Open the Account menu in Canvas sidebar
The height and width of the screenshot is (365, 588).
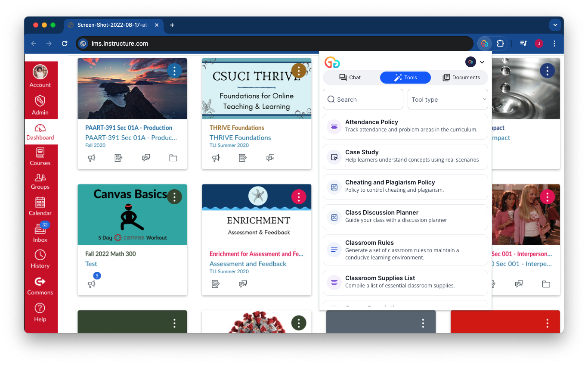tap(40, 76)
